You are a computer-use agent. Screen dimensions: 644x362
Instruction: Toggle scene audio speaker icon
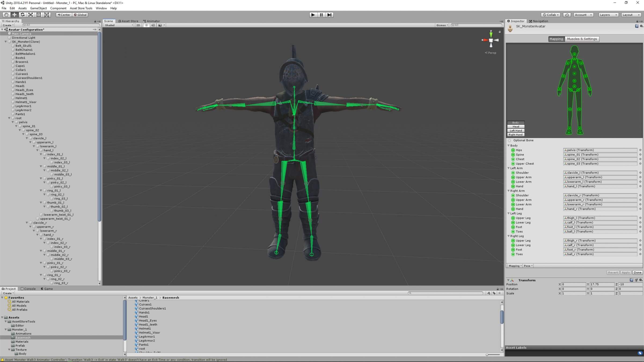click(x=153, y=25)
